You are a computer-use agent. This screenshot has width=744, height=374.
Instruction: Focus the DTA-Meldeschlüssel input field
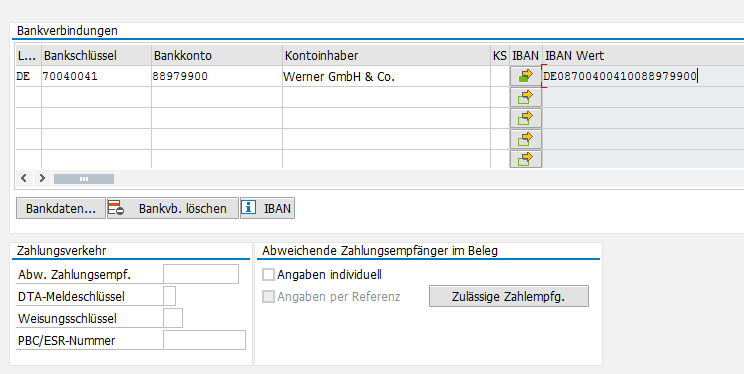tap(169, 296)
